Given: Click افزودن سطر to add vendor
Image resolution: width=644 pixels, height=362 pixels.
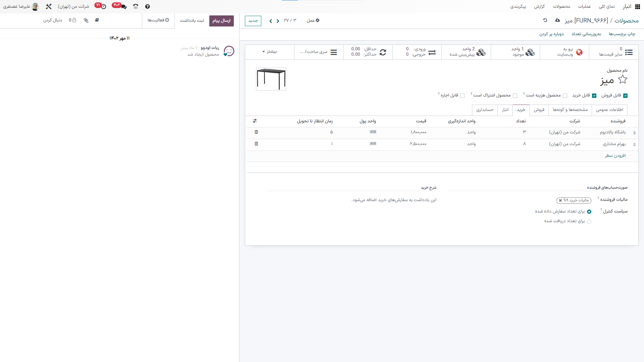Looking at the screenshot, I should pyautogui.click(x=615, y=156).
